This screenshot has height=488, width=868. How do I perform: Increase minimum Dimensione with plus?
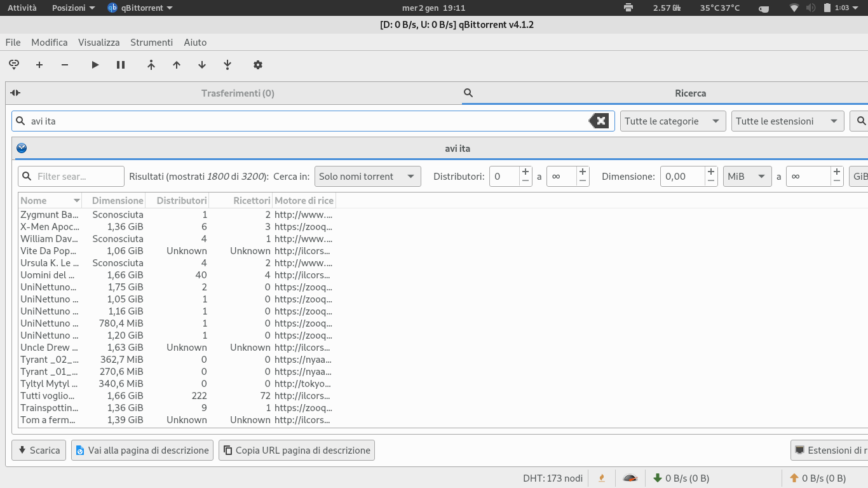pos(711,172)
